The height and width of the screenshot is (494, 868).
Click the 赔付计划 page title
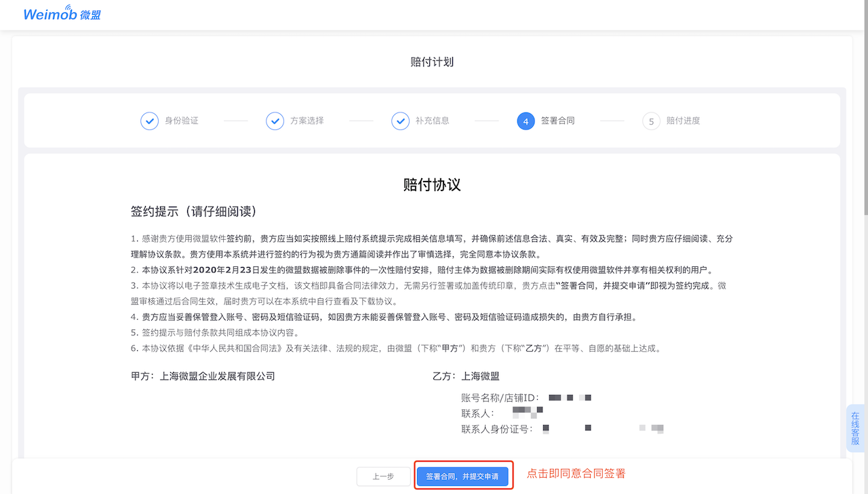coord(432,62)
